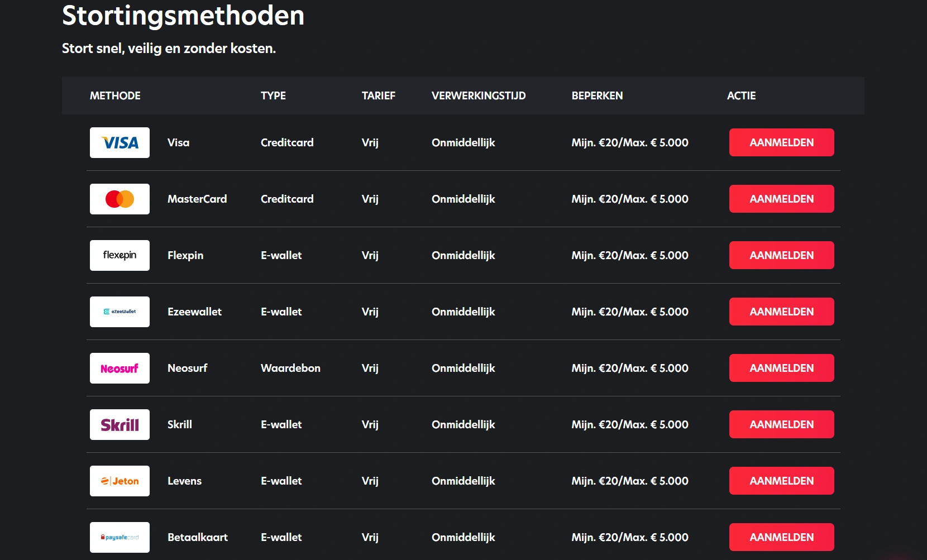Screen dimensions: 927x560
Task: Hit AANMELDEN in the Neosurf row
Action: click(x=781, y=368)
